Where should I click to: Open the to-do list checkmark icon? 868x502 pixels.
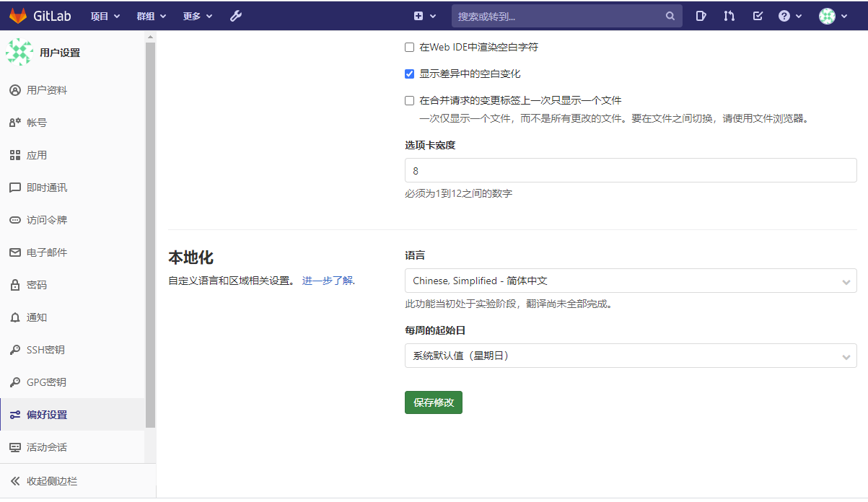pos(758,16)
